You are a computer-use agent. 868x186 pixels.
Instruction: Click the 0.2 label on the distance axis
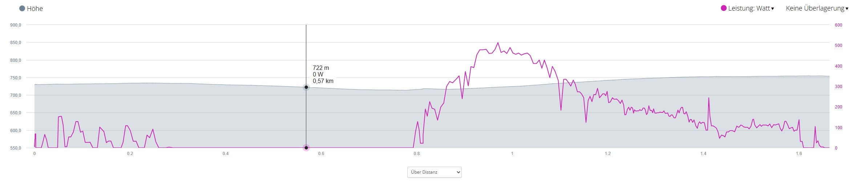(x=130, y=154)
